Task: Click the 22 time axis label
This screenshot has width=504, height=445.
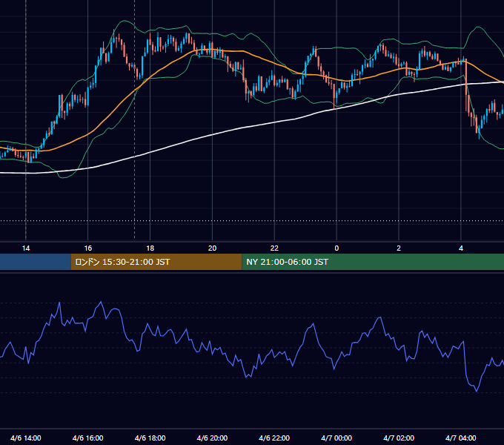Action: tap(274, 248)
